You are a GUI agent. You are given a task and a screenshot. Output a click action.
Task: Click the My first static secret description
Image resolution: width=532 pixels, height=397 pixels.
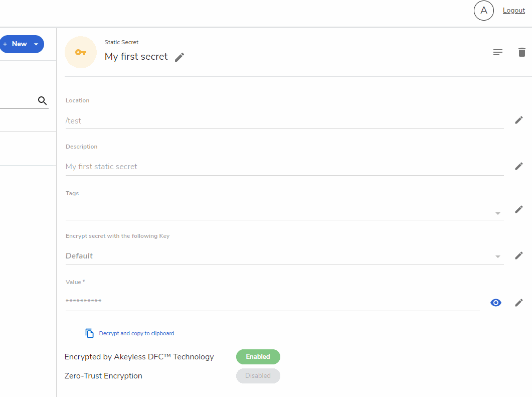[284, 167]
